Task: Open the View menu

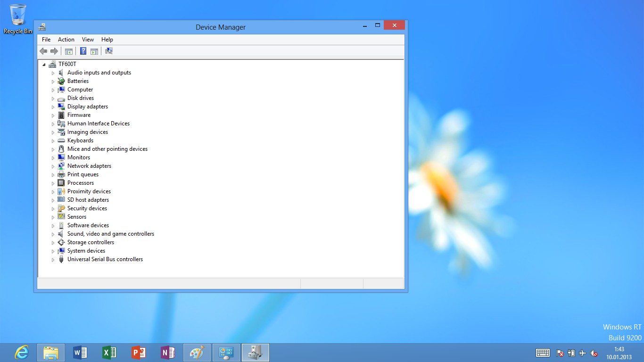Action: pyautogui.click(x=88, y=40)
